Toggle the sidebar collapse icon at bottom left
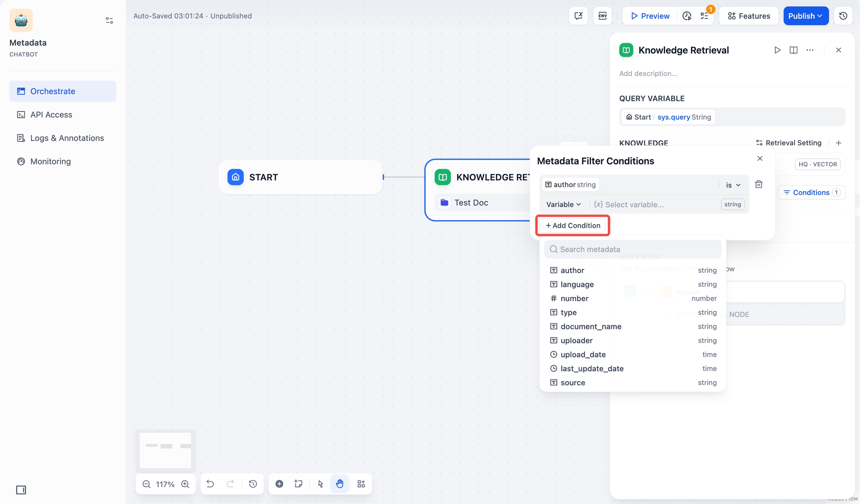 pyautogui.click(x=21, y=489)
